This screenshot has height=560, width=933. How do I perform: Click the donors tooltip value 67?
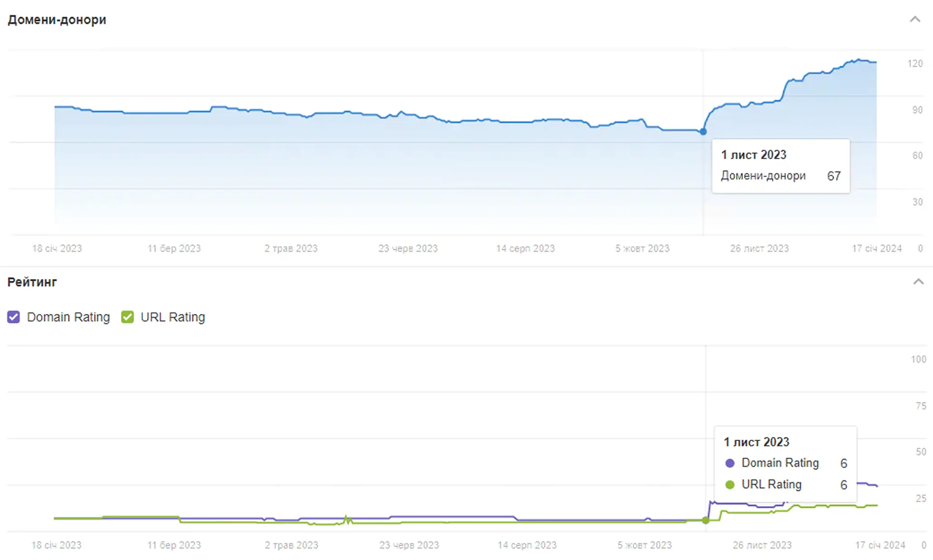coord(834,176)
